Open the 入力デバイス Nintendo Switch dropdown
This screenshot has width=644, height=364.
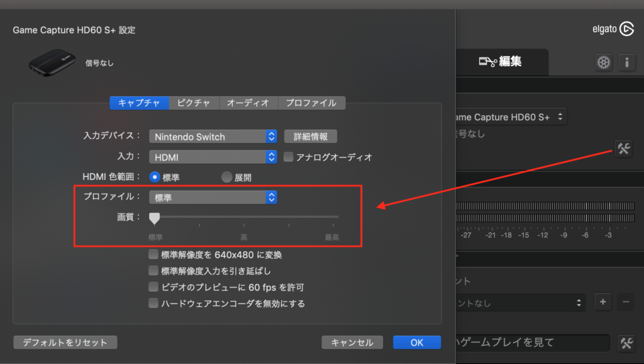(x=213, y=137)
